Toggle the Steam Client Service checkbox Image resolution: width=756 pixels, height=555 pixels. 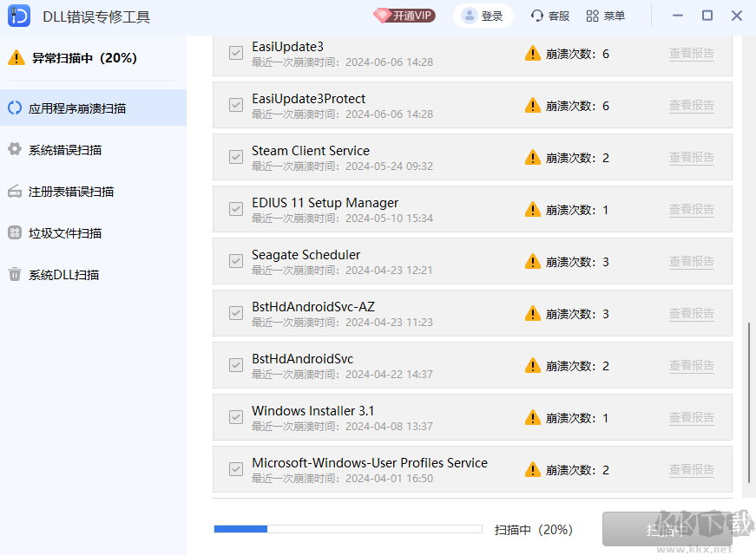235,157
